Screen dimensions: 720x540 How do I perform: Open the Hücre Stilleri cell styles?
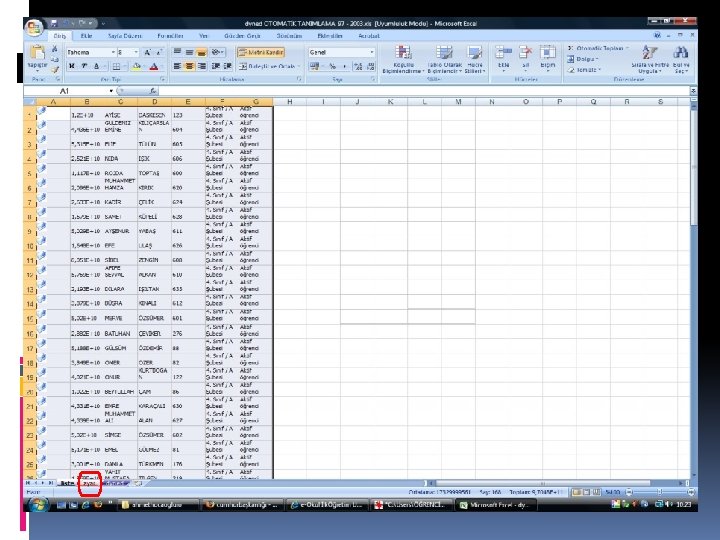pyautogui.click(x=474, y=59)
